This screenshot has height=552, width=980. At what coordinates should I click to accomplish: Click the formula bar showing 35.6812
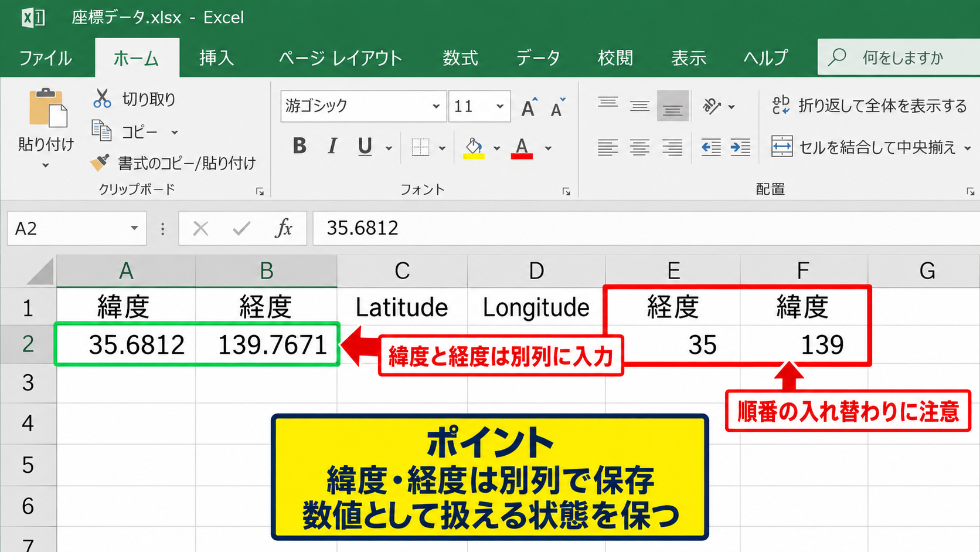click(x=646, y=228)
